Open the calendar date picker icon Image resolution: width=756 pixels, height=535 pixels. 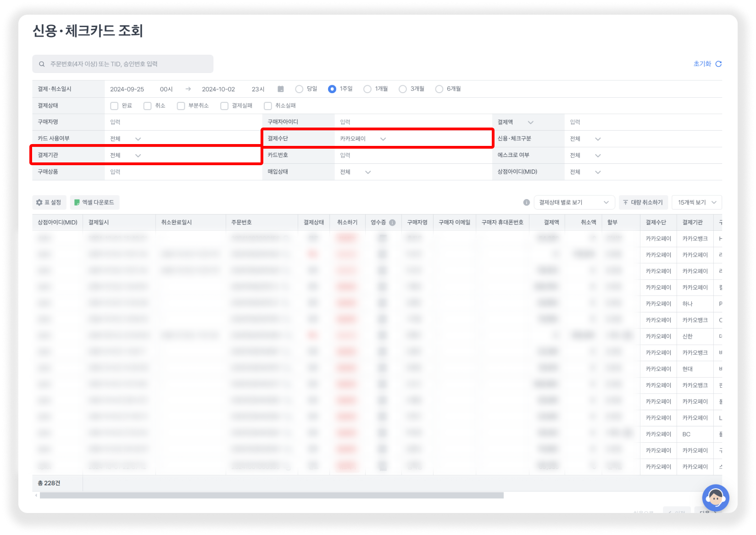pyautogui.click(x=281, y=89)
